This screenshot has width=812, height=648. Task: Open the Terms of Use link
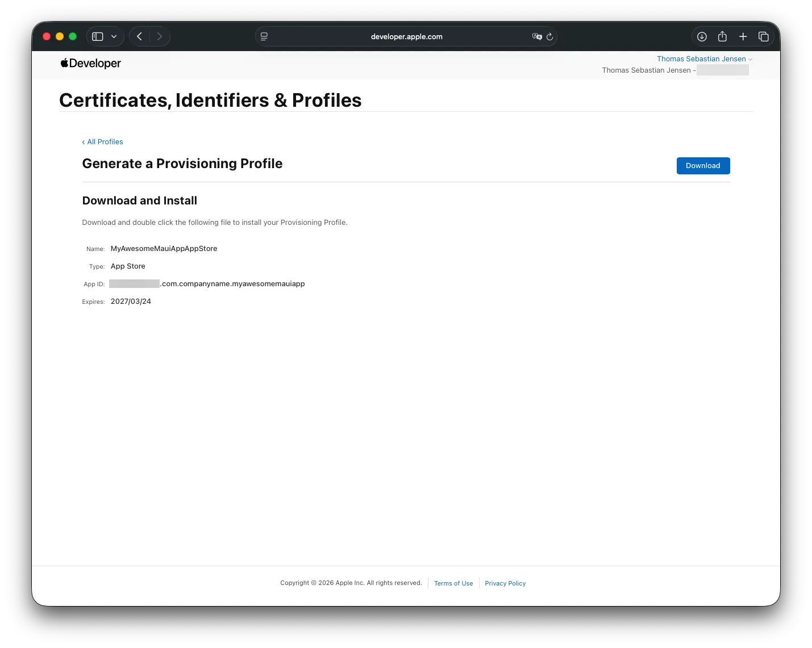point(453,583)
